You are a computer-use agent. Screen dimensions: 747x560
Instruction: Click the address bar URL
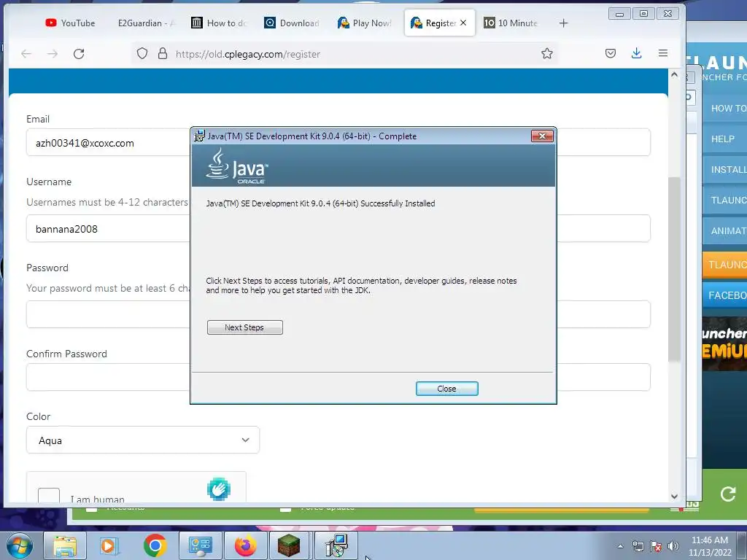point(248,54)
